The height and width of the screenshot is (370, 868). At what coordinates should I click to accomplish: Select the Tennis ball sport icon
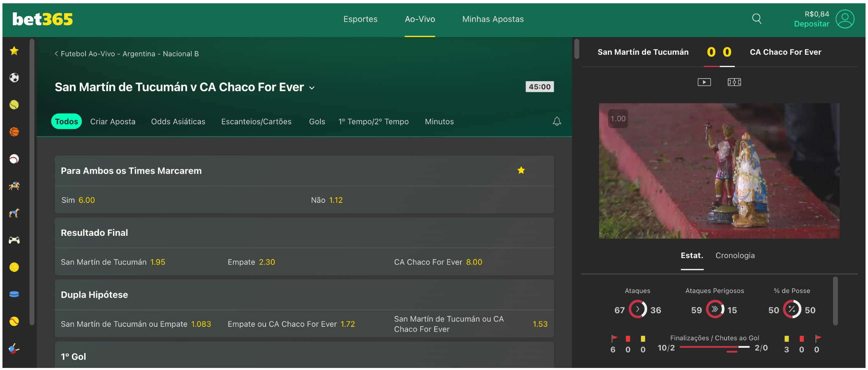click(x=14, y=105)
